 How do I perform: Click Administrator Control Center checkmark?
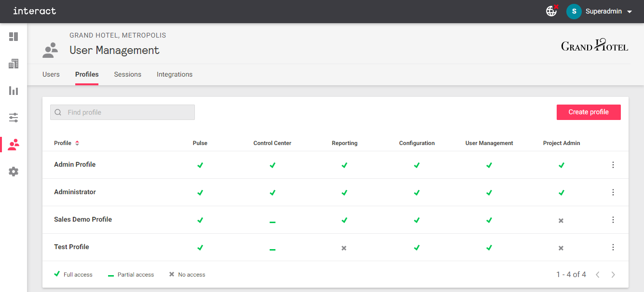pyautogui.click(x=273, y=192)
